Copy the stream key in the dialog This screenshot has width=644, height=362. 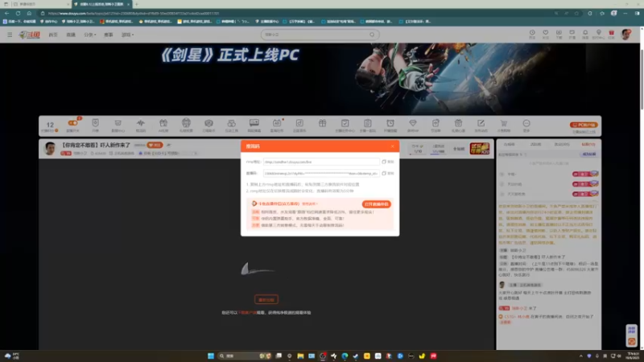click(388, 173)
